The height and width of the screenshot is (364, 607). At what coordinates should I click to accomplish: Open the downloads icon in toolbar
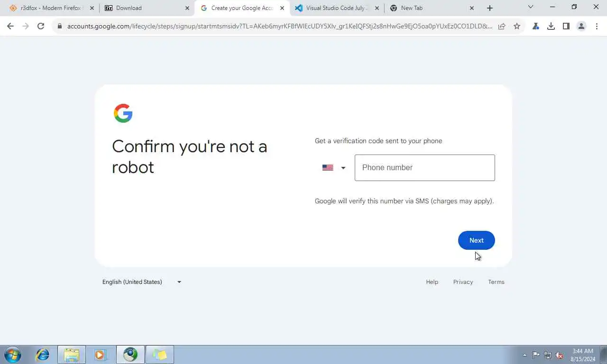click(x=551, y=27)
